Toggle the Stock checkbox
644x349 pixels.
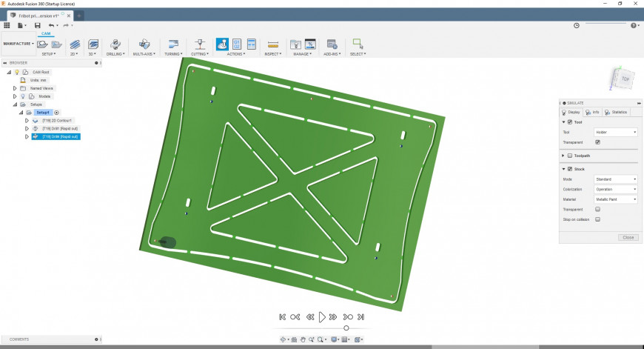pyautogui.click(x=570, y=169)
